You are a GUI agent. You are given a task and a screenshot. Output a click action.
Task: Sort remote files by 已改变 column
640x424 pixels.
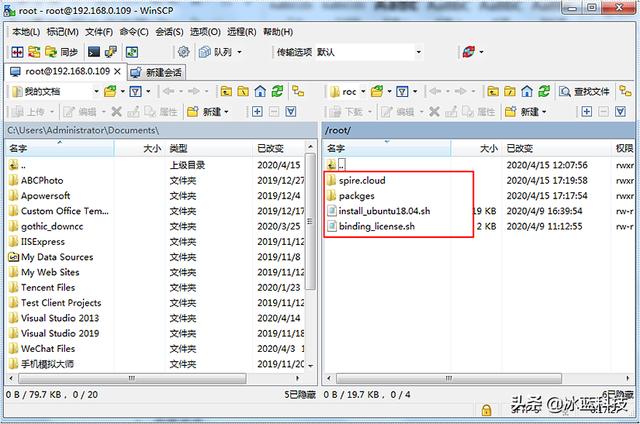pyautogui.click(x=557, y=148)
